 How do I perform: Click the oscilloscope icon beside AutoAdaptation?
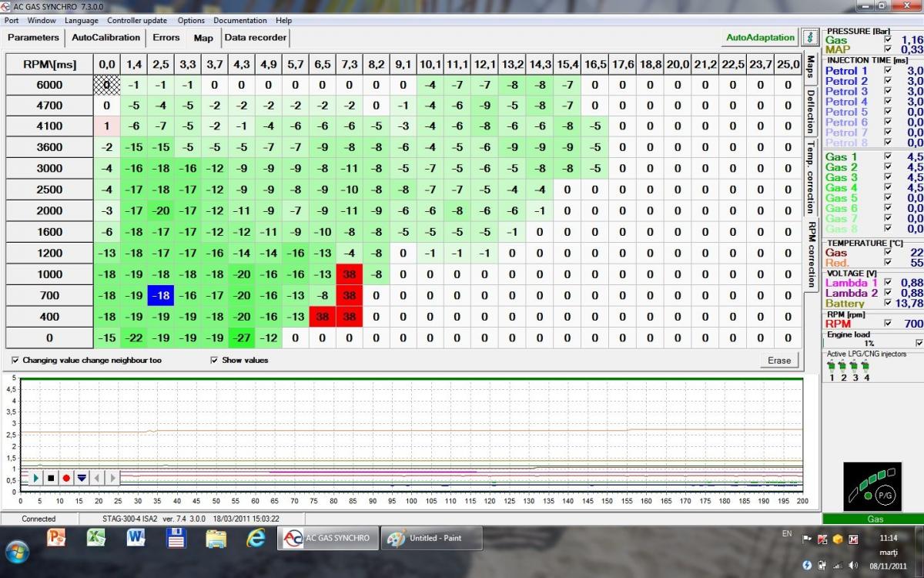(x=809, y=37)
